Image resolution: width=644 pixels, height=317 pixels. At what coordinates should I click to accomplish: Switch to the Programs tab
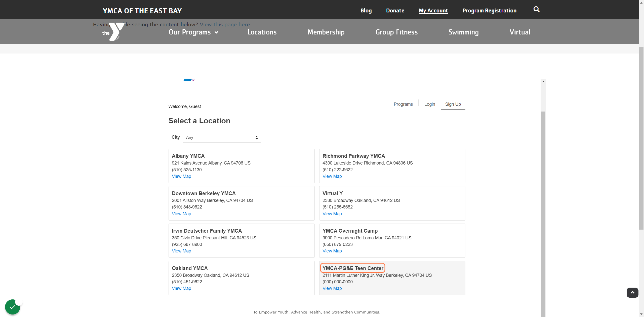tap(403, 104)
